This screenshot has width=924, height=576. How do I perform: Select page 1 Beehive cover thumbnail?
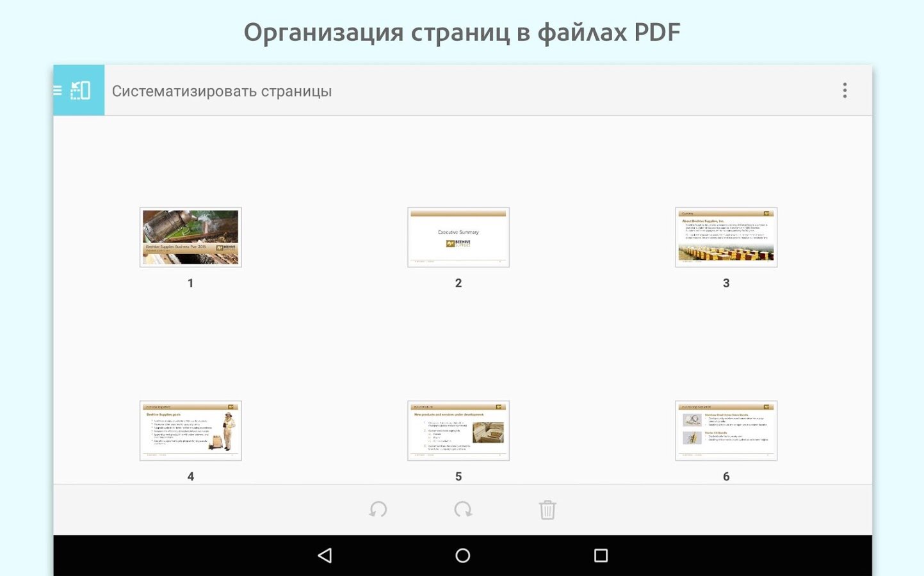[x=191, y=237]
